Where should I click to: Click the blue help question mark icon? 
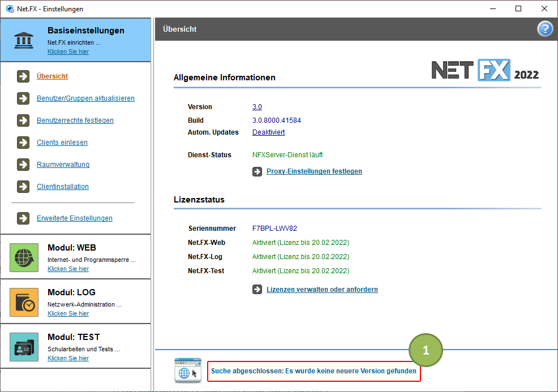[545, 29]
